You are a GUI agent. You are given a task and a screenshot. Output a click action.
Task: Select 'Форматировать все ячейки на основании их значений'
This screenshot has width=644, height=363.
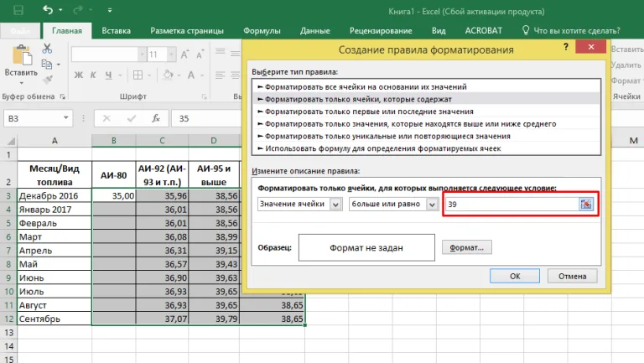426,86
